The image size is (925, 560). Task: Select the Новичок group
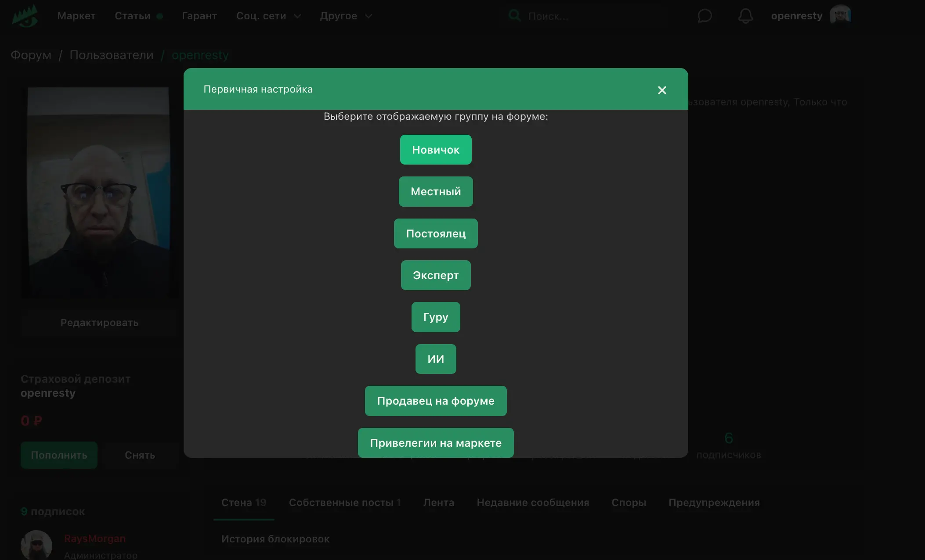coord(435,150)
